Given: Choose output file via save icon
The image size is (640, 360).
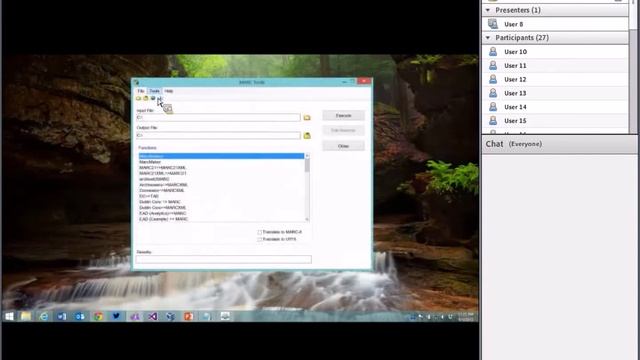Looking at the screenshot, I should click(307, 135).
